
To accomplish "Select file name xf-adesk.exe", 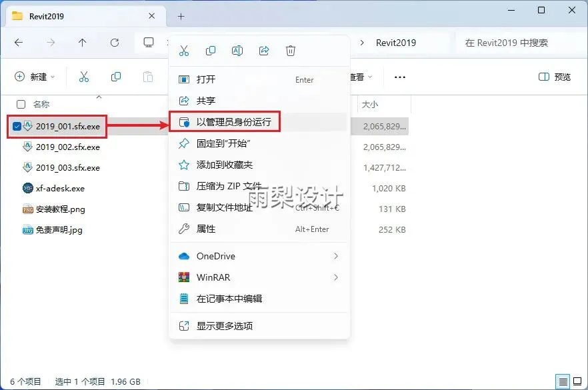I will point(60,188).
